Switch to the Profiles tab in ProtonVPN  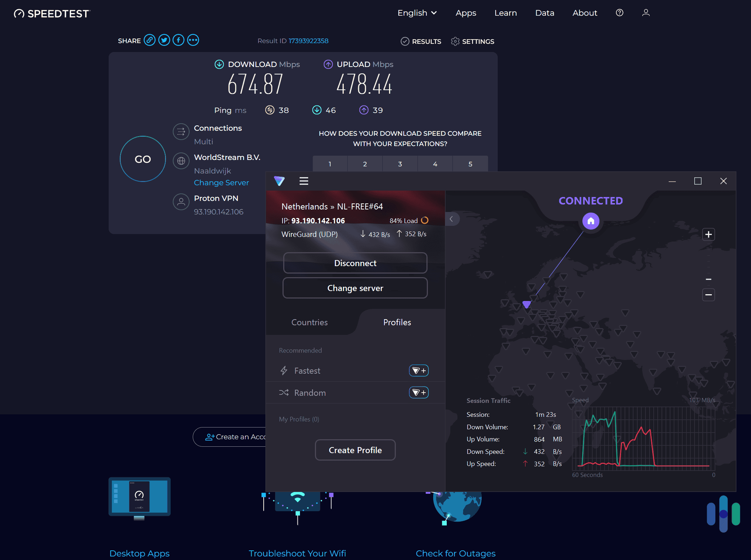397,322
